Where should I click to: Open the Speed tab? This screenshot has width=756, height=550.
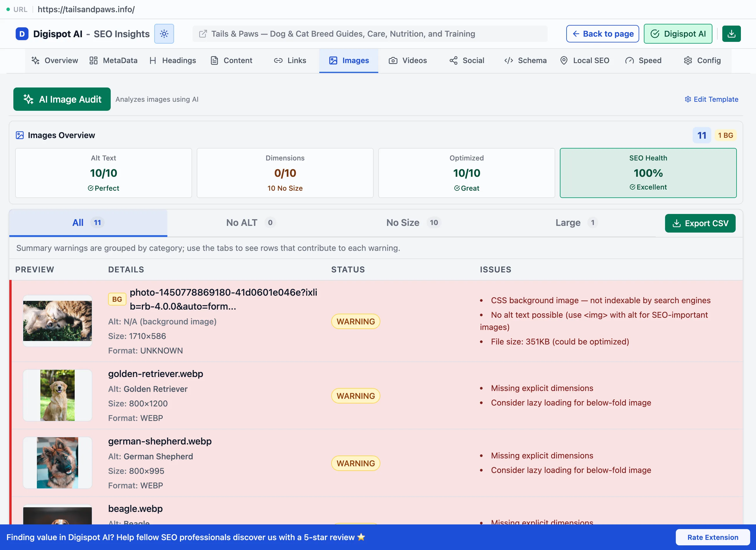643,60
